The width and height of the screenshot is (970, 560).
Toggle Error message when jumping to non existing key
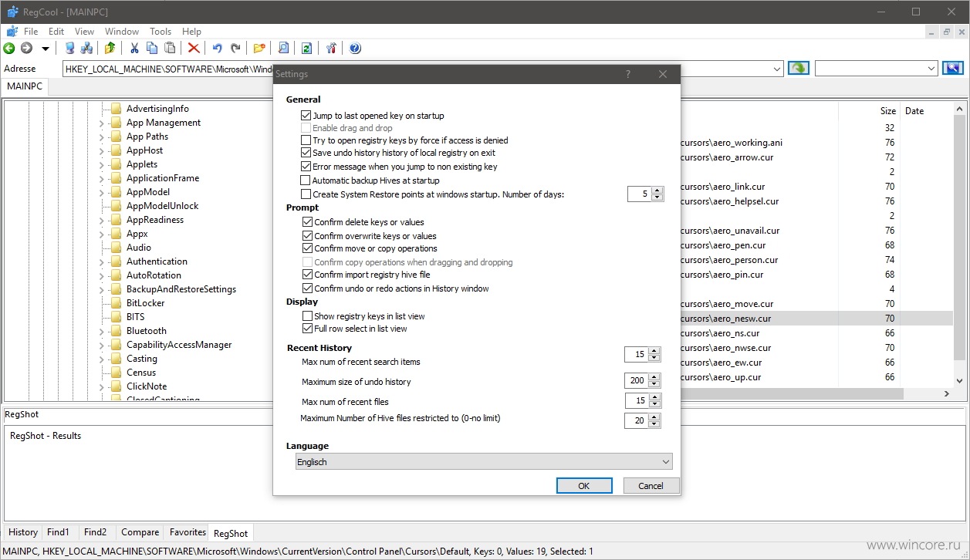(306, 167)
